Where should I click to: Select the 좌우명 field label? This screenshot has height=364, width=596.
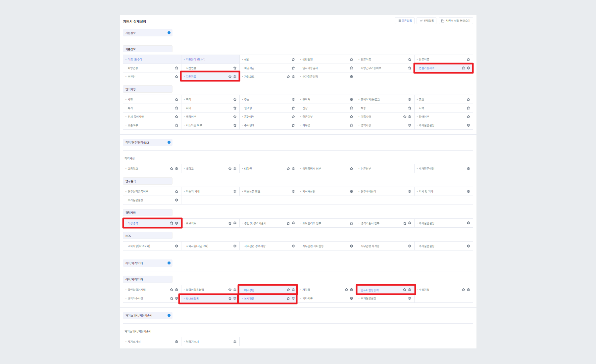point(306,125)
